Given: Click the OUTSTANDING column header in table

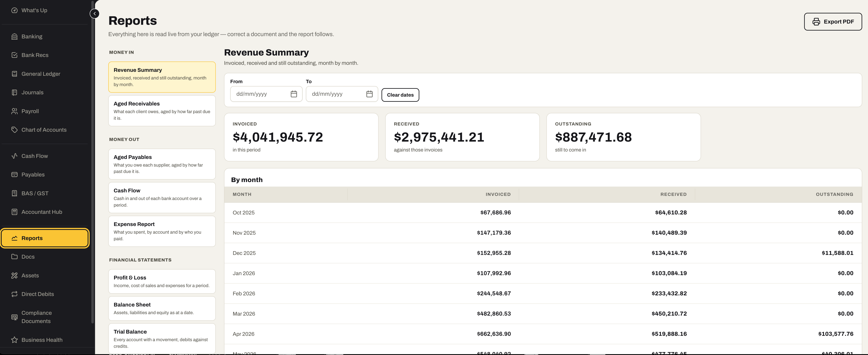Looking at the screenshot, I should (834, 194).
